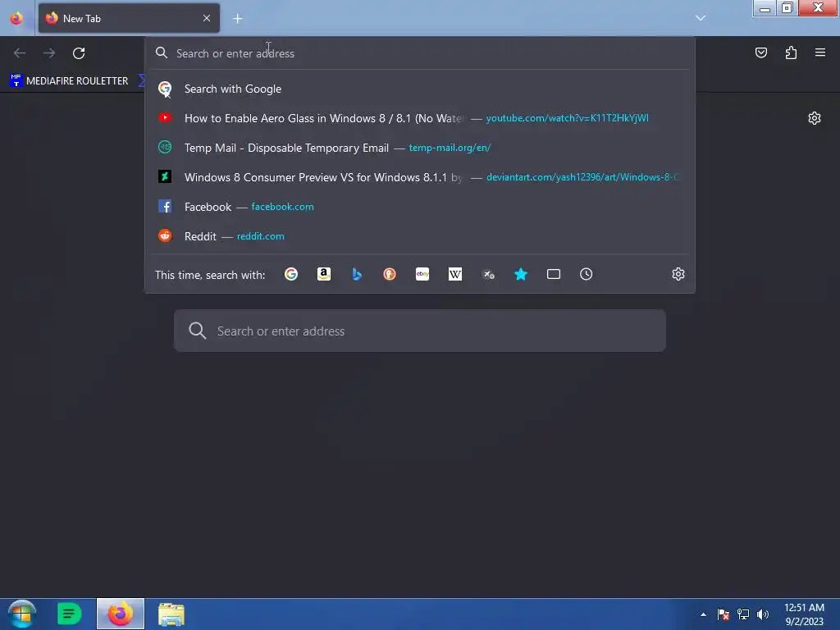The image size is (840, 630).
Task: Click the Firefox View icon
Action: (16, 18)
